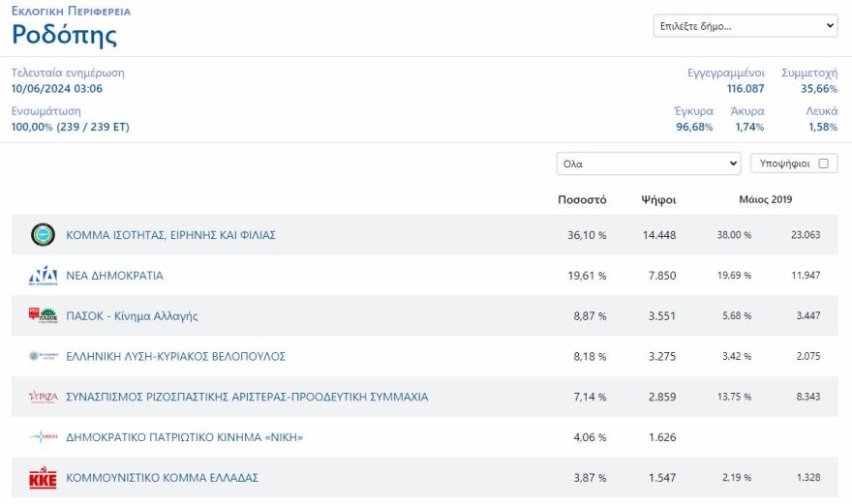Click the ΠΑΣΟΚ party logo icon
Screen dimensions: 852x504
click(x=43, y=316)
